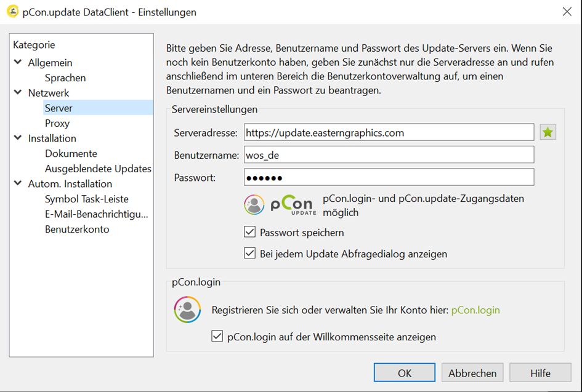Click the Serveradresse: label

tap(206, 133)
